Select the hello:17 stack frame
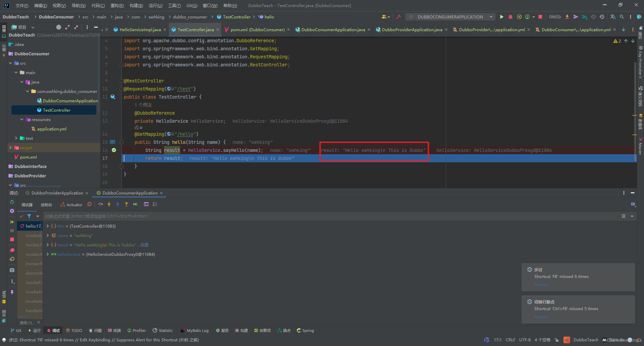 click(30, 226)
